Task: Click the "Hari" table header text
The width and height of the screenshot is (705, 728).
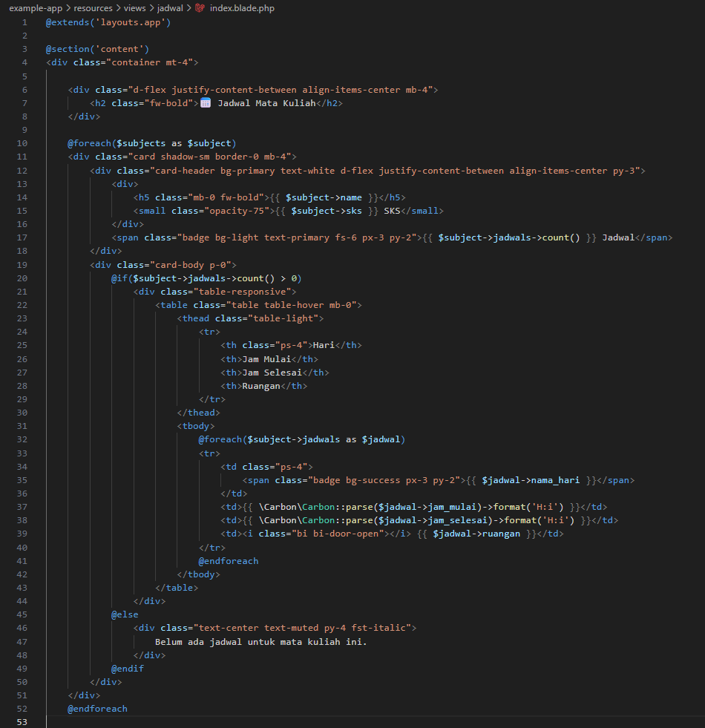Action: (x=324, y=345)
